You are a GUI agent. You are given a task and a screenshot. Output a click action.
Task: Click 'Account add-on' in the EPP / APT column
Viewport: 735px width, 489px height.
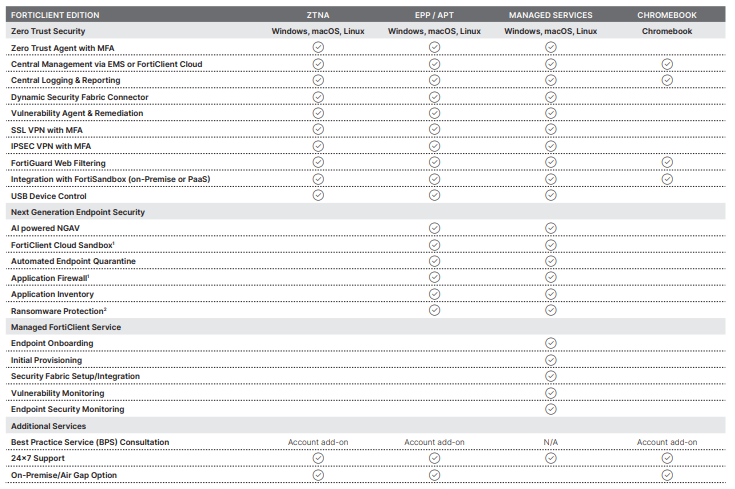(x=435, y=442)
